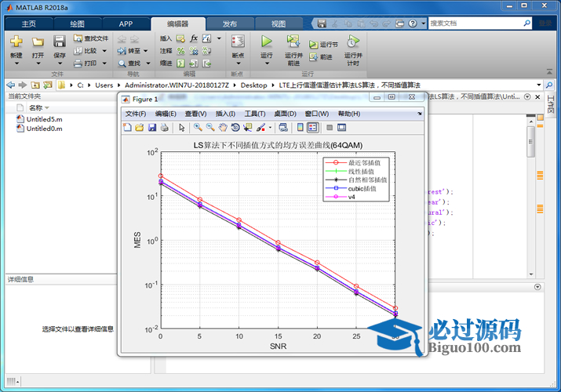Screen dimensions: 561x392
Task: Switch to the APP tab
Action: (x=126, y=24)
